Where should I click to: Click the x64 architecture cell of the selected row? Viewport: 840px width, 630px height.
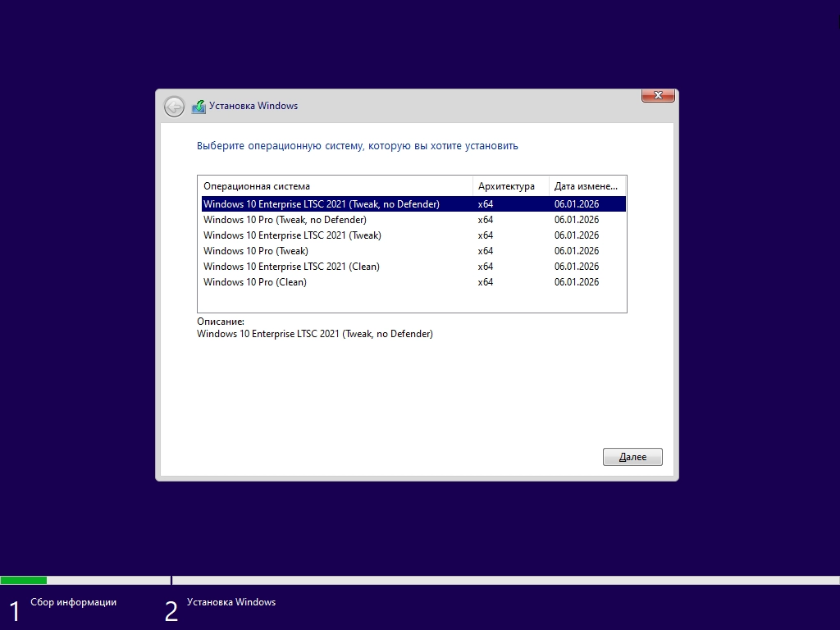coord(485,203)
